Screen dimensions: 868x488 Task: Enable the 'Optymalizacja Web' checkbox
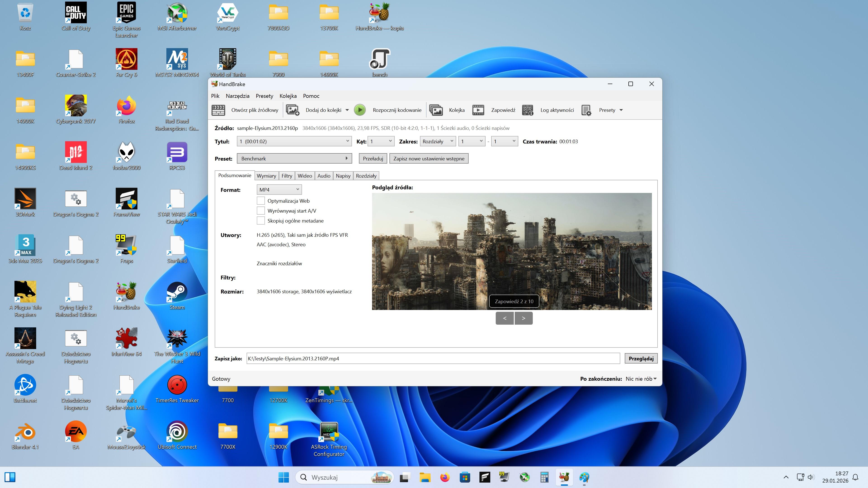click(x=260, y=201)
